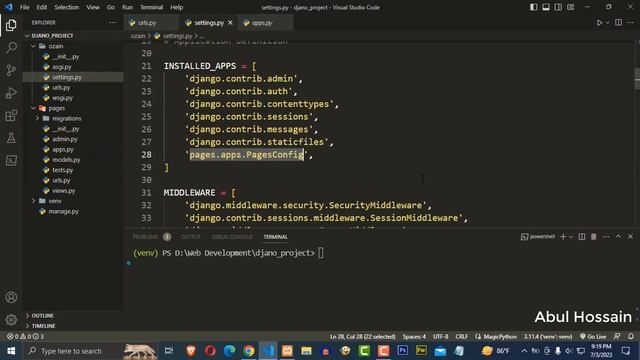Switch to the Debug Console tab
The image size is (640, 360).
[x=232, y=237]
